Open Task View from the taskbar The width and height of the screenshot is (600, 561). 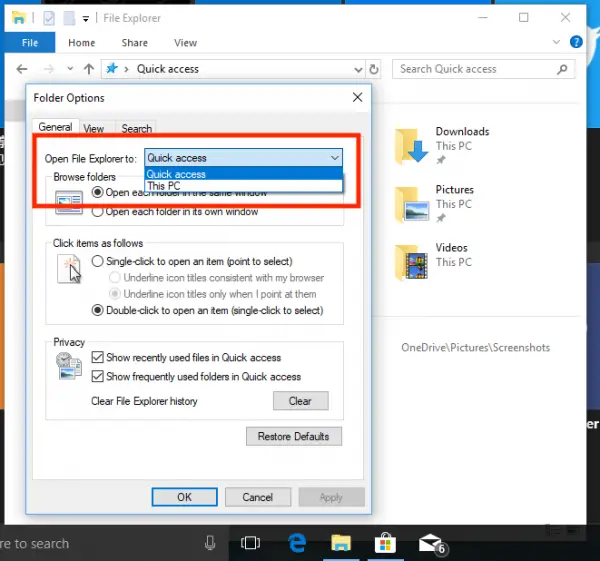251,543
